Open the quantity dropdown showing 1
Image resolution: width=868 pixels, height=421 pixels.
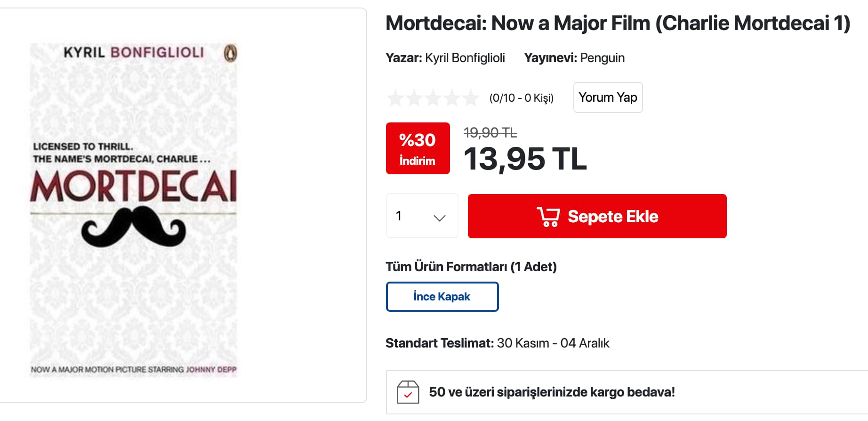point(422,216)
